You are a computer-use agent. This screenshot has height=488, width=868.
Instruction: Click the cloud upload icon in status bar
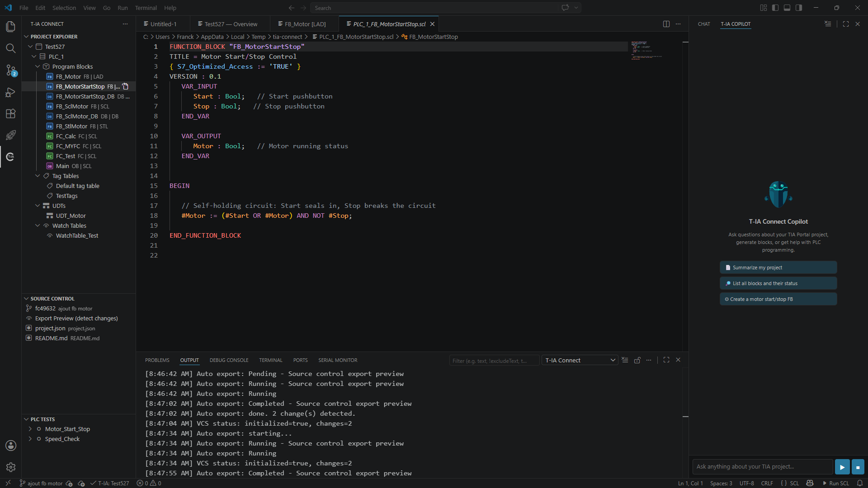click(81, 483)
